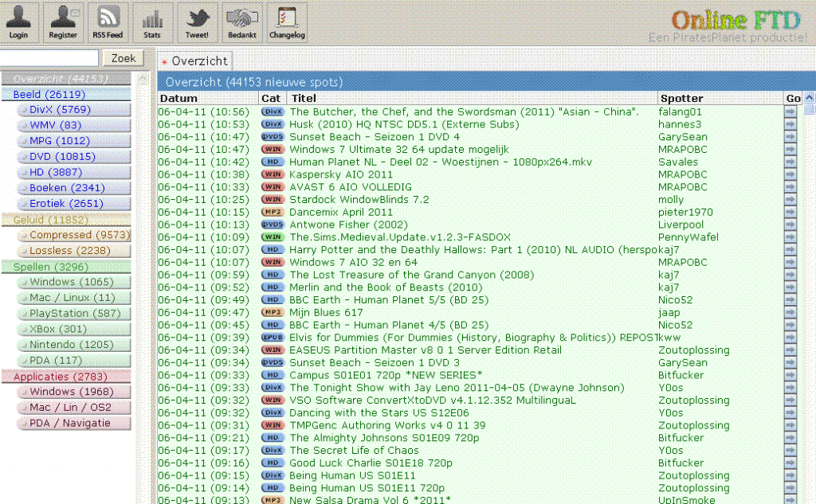Click WIN badge on Windows 7 Ultimate row

[x=273, y=149]
